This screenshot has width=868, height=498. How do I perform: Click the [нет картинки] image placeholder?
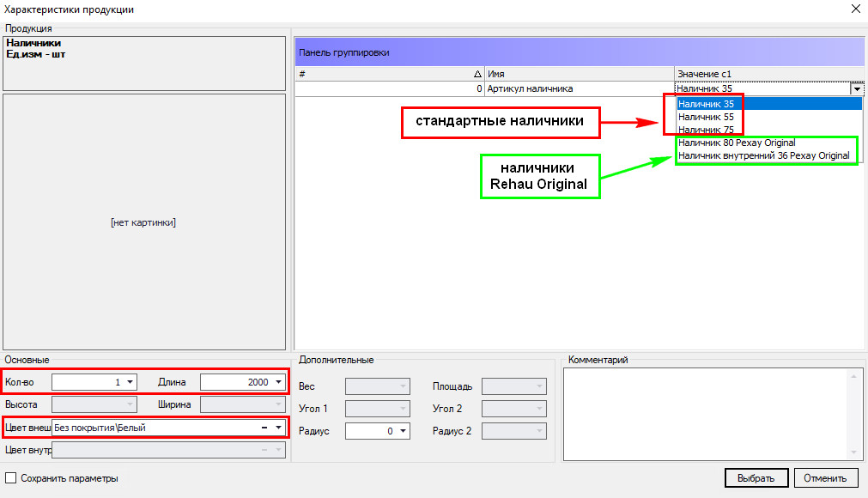click(143, 222)
